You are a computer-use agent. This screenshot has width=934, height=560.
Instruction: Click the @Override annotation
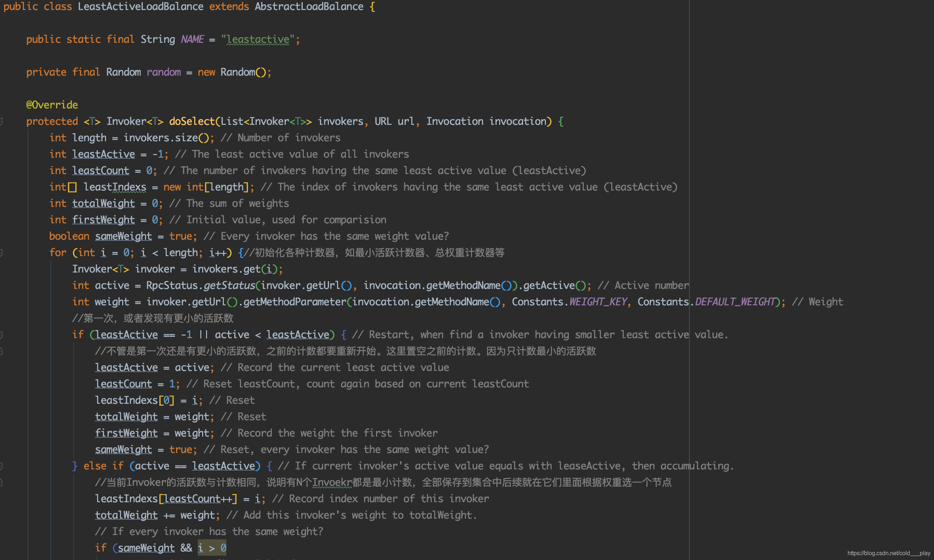[x=52, y=105]
